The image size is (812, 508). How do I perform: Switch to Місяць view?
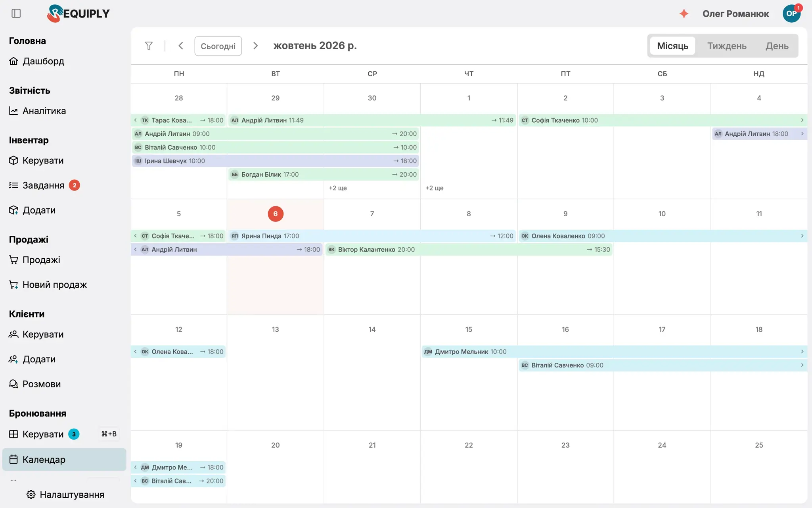pos(672,46)
